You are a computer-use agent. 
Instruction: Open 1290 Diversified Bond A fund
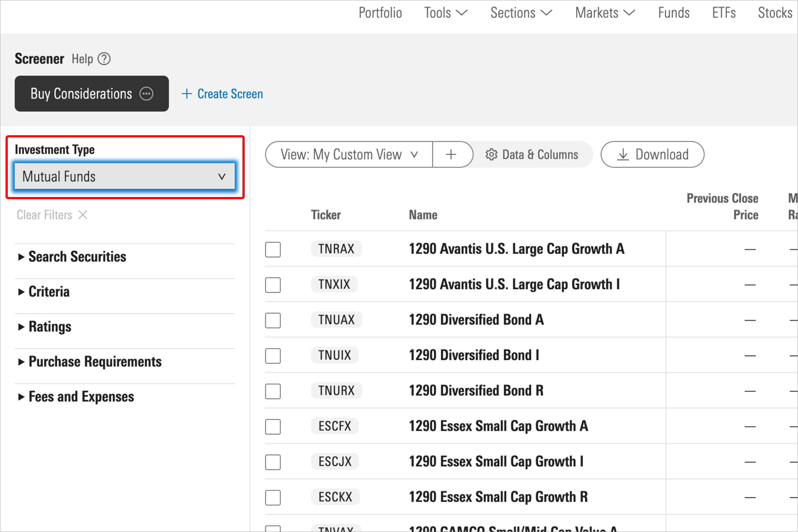pos(476,319)
